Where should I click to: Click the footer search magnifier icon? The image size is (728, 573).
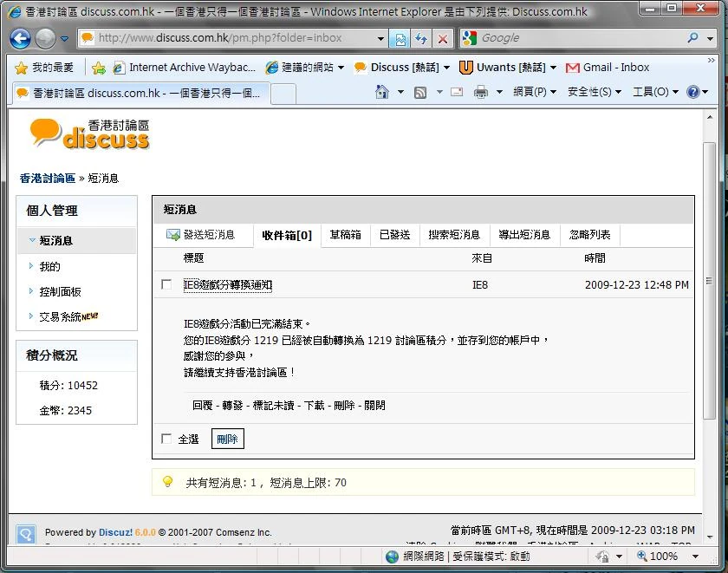(x=25, y=534)
